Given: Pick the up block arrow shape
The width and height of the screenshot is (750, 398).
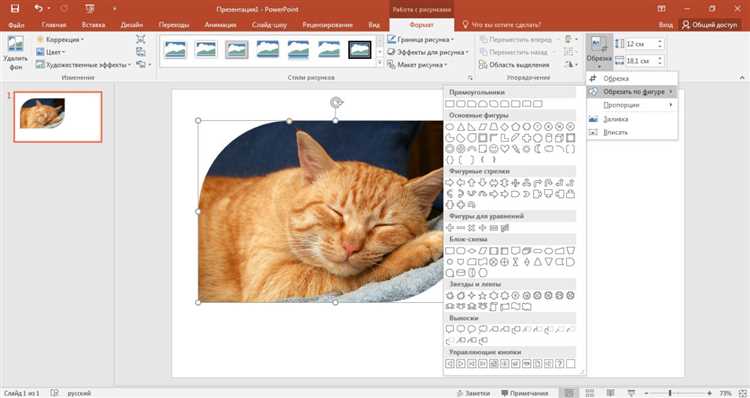Looking at the screenshot, I should [472, 183].
